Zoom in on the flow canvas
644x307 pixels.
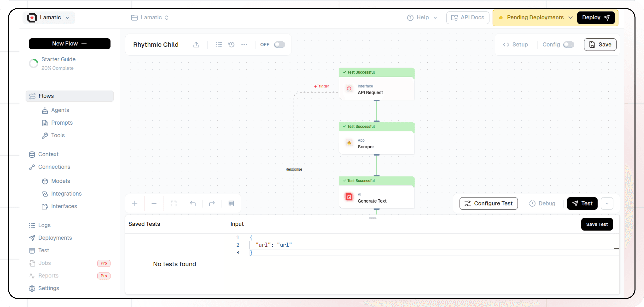(x=134, y=203)
